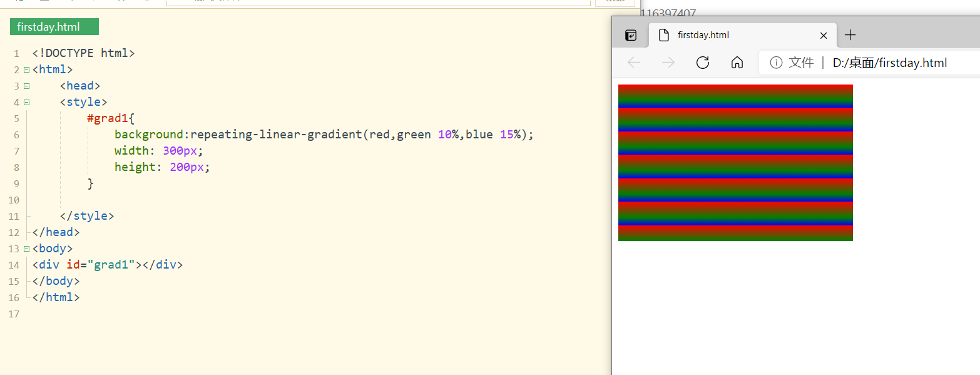The height and width of the screenshot is (375, 980).
Task: Click the closing </head> tag
Action: [56, 232]
